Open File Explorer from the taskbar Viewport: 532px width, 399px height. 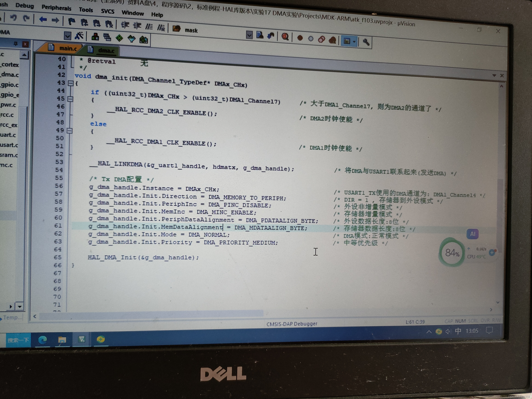pyautogui.click(x=62, y=340)
